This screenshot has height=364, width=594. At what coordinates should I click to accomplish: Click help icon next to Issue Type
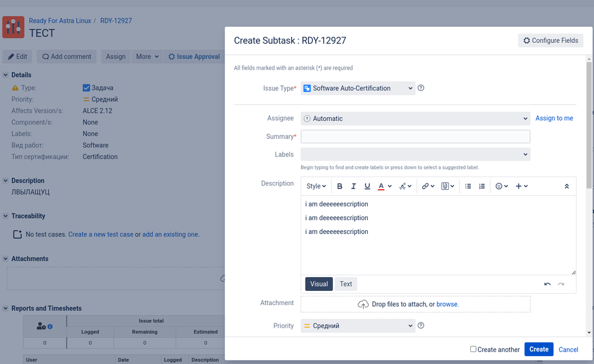pos(421,88)
